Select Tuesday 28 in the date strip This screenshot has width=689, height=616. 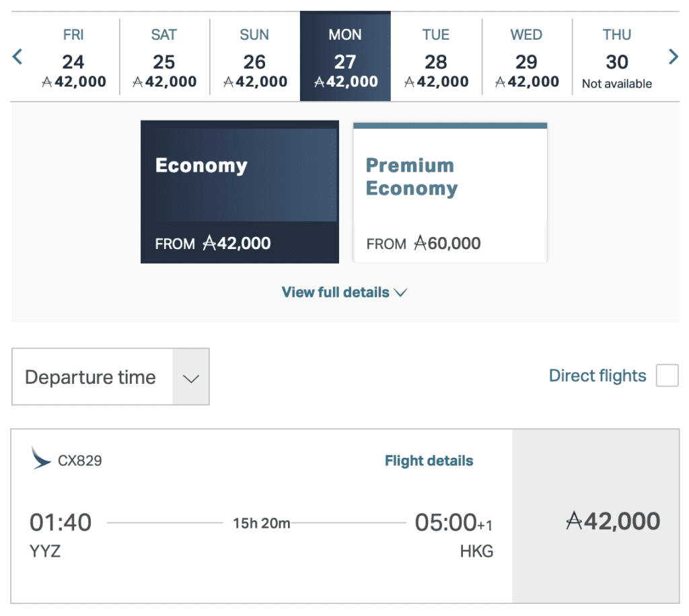(x=435, y=57)
